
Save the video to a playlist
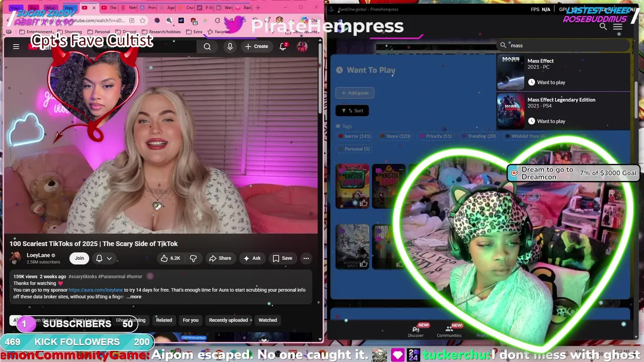[282, 258]
